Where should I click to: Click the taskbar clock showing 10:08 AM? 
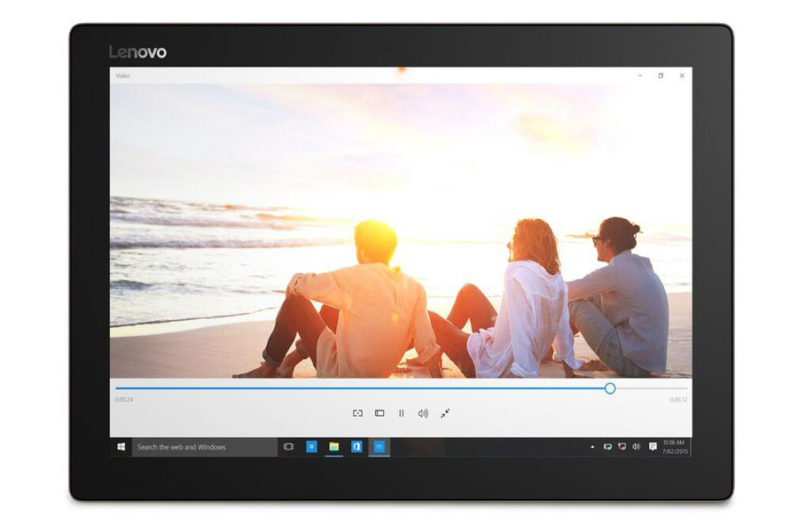tap(675, 447)
